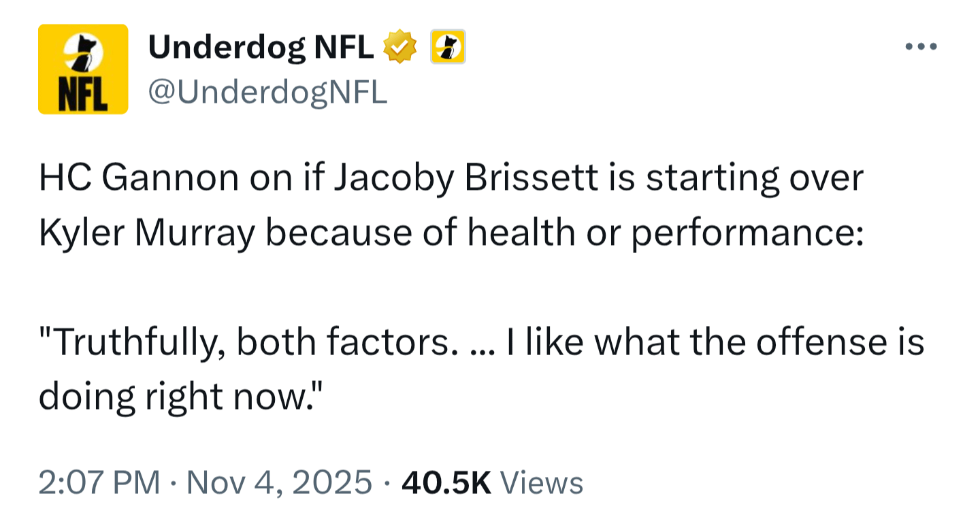
Task: Click the small square affiliate dog badge
Action: [447, 46]
